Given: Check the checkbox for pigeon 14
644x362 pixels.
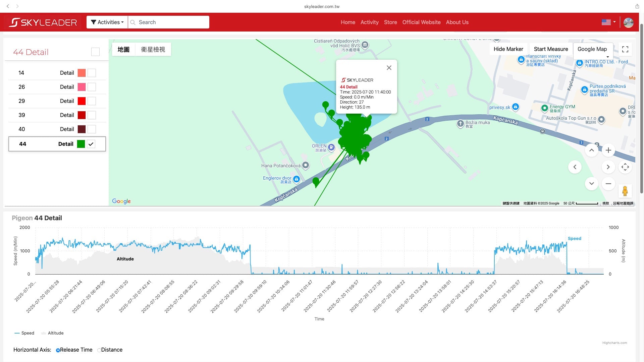Looking at the screenshot, I should point(92,73).
